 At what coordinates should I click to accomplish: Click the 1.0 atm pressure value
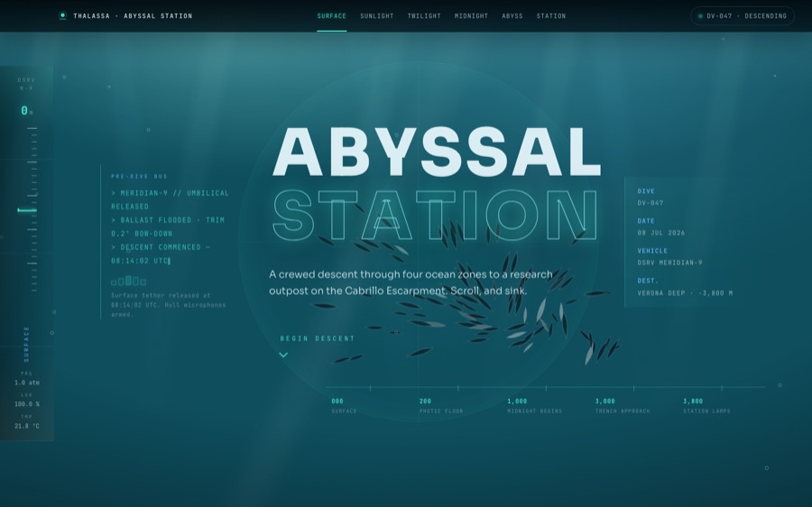[x=27, y=383]
